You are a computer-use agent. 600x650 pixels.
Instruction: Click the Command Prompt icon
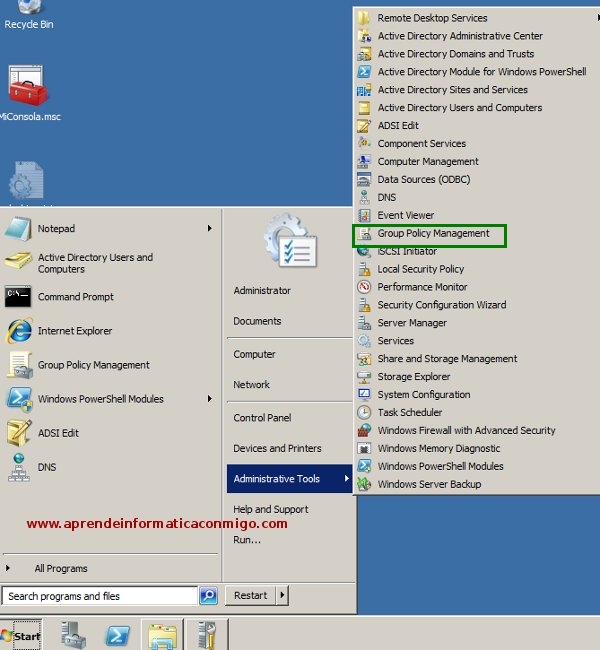coord(18,296)
